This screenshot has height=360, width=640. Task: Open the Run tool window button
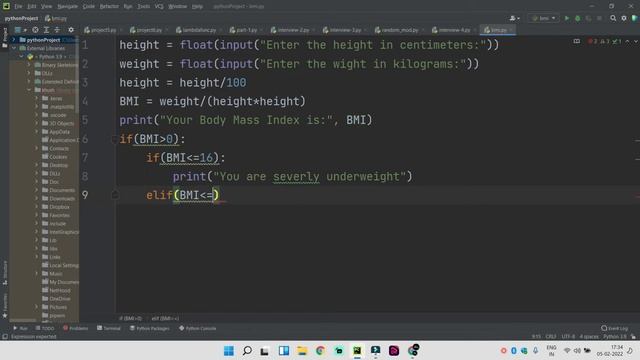(20, 328)
